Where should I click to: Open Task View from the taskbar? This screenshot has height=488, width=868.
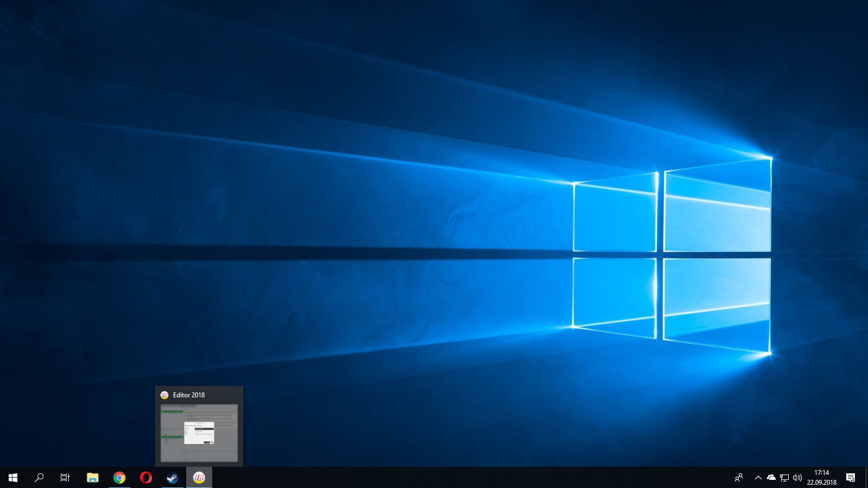65,478
